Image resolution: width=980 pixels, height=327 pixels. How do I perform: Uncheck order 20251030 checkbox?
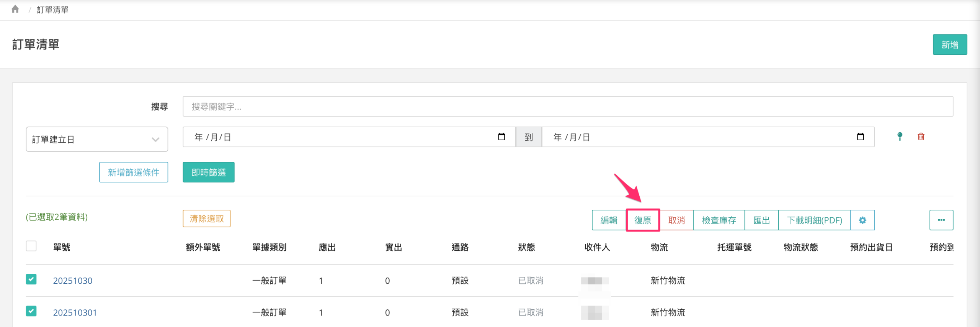[31, 279]
